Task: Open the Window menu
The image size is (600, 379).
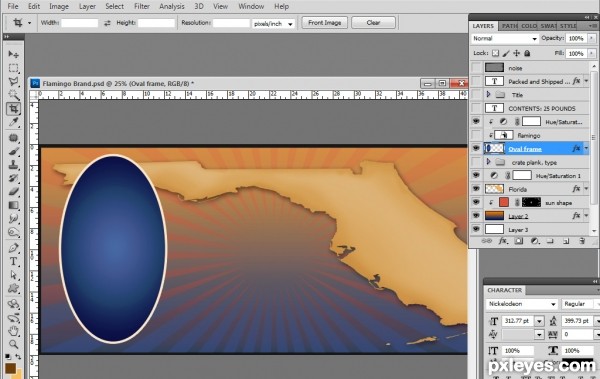Action: coord(251,7)
